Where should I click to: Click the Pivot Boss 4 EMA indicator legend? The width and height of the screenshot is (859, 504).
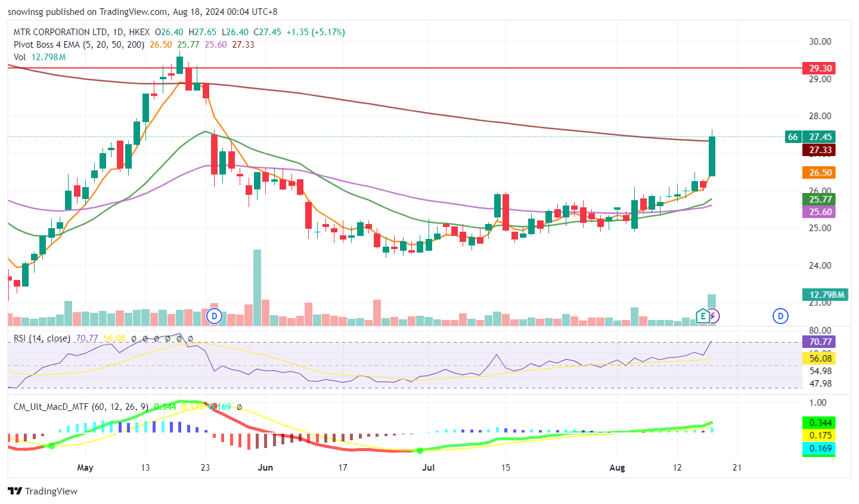[79, 45]
